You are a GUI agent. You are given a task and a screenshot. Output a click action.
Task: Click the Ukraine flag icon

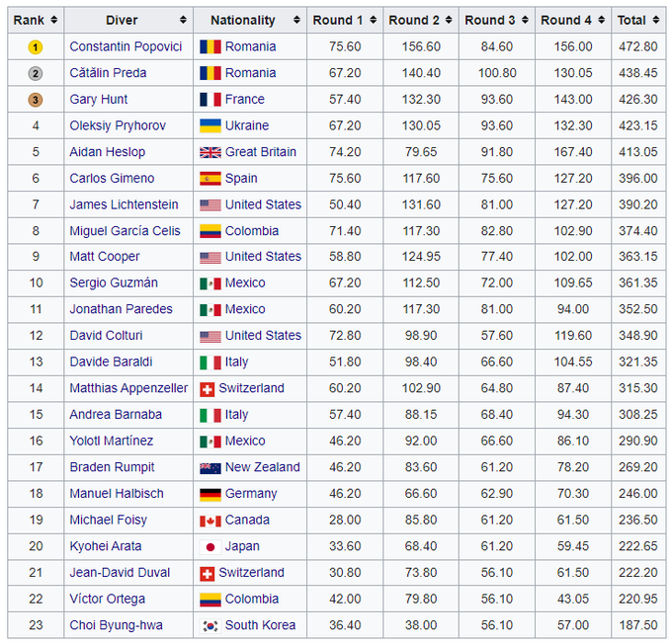[210, 125]
